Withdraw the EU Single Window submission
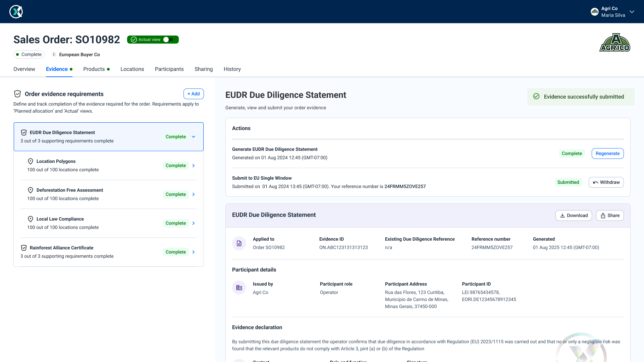This screenshot has height=362, width=644. pos(606,182)
